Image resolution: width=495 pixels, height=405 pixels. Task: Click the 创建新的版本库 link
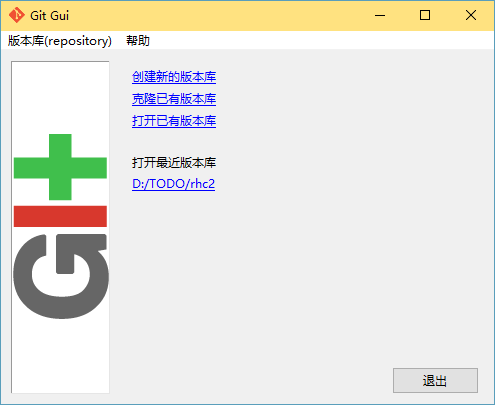point(174,77)
